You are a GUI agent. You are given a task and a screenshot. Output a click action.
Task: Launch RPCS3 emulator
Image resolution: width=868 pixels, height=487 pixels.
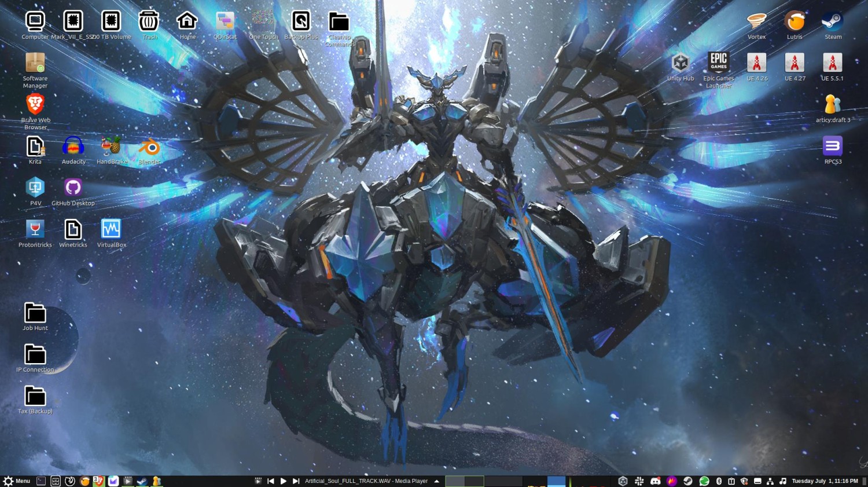click(x=833, y=150)
